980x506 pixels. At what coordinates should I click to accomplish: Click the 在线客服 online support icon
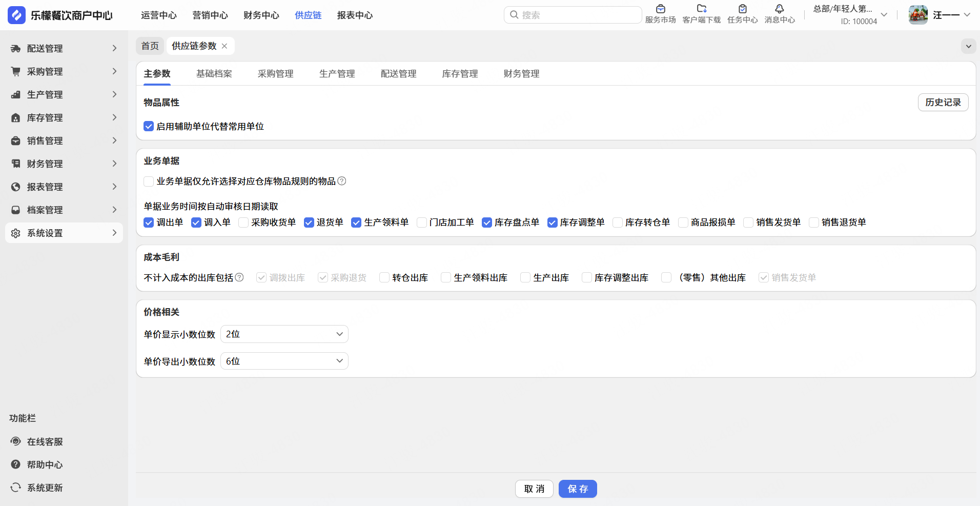coord(16,441)
